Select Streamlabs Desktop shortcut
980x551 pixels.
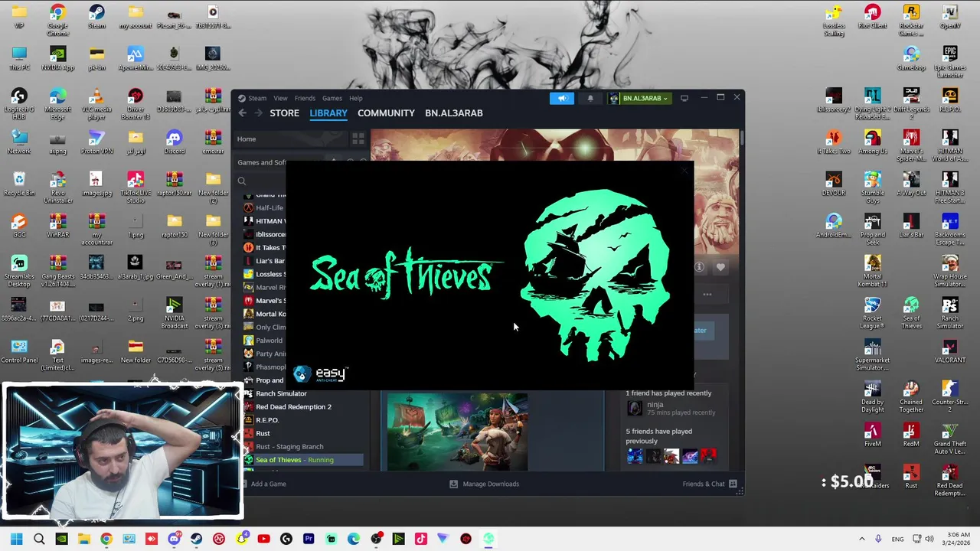click(19, 271)
